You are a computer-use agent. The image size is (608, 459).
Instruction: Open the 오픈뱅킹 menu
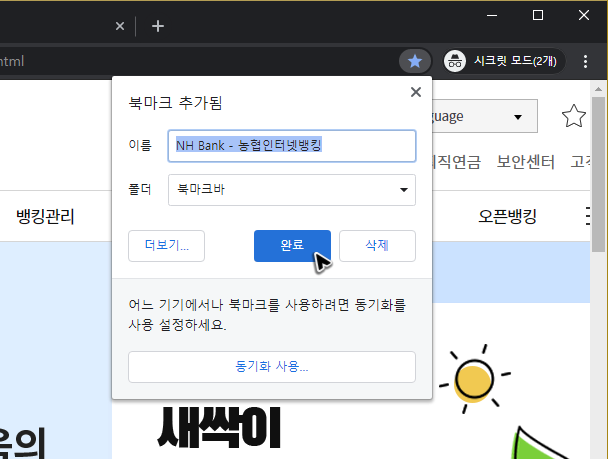tap(507, 216)
